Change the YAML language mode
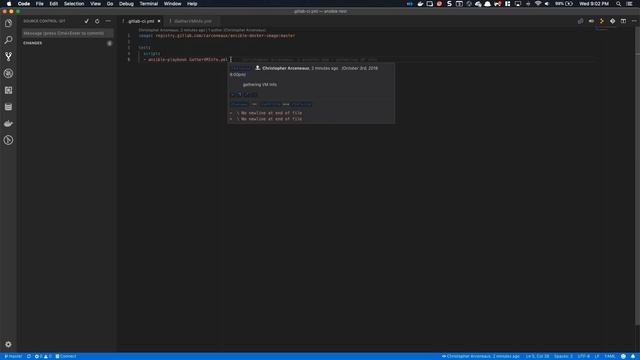Image resolution: width=640 pixels, height=360 pixels. pyautogui.click(x=610, y=356)
